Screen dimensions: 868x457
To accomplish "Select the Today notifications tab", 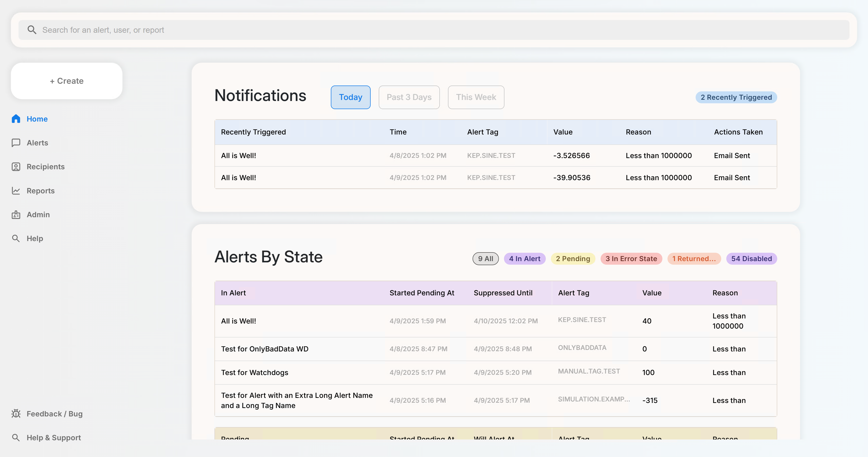I will (x=350, y=97).
